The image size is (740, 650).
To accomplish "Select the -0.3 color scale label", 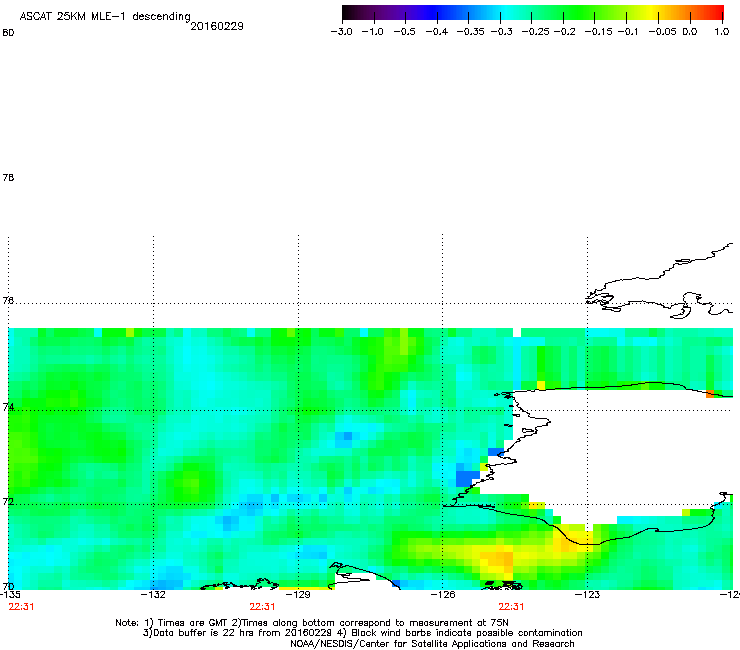I will tap(502, 32).
